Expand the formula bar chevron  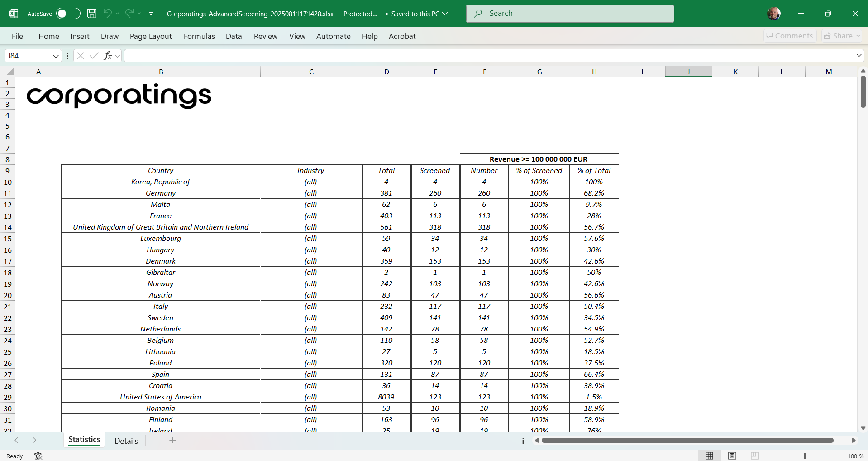tap(858, 55)
